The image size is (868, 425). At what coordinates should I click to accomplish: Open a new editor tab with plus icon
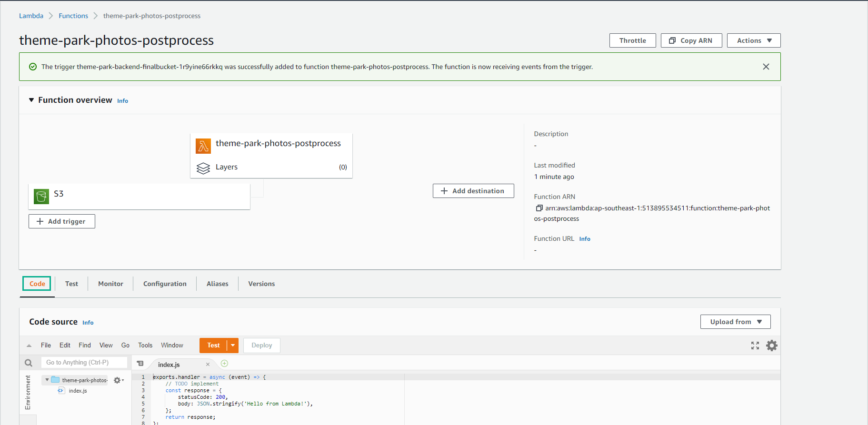pos(225,364)
